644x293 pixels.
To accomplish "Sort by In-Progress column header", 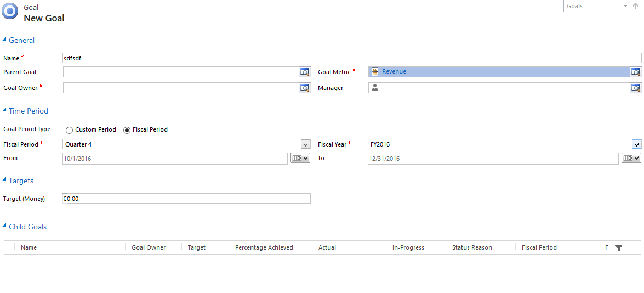I will 408,247.
